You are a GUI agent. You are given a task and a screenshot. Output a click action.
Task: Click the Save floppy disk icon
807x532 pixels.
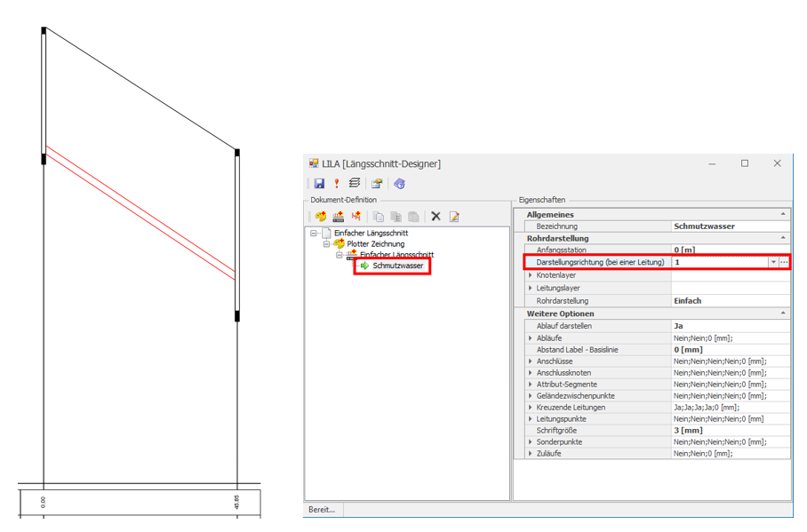tap(319, 184)
